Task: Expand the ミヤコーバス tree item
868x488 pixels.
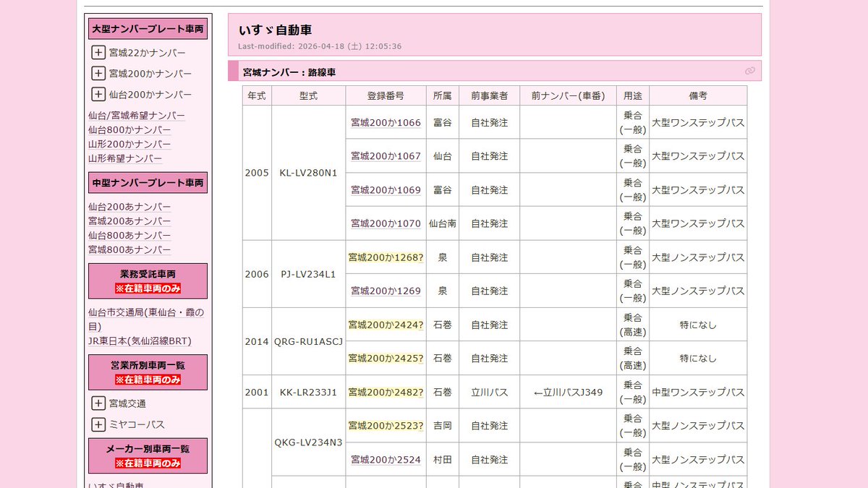Action: point(98,424)
